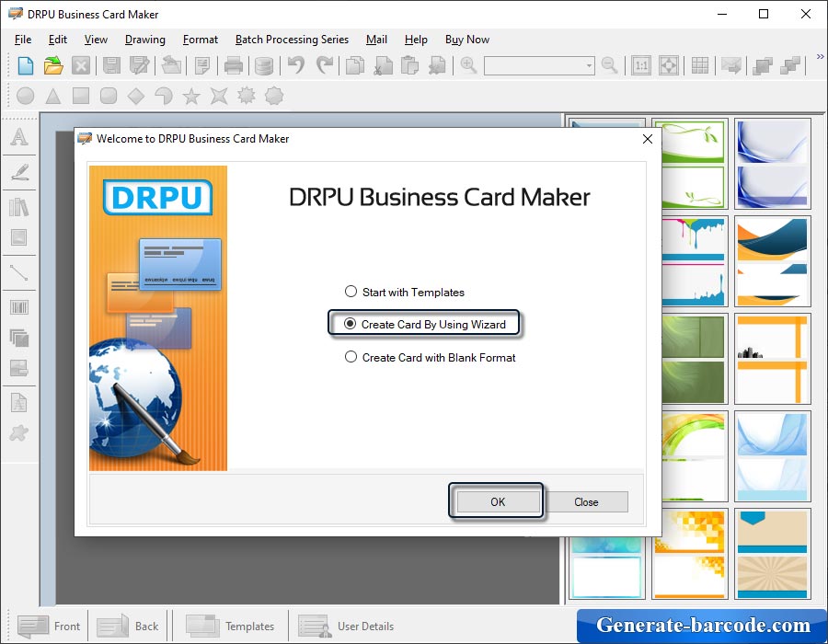Open the File menu
Screen dimensions: 828x644
(x=23, y=40)
